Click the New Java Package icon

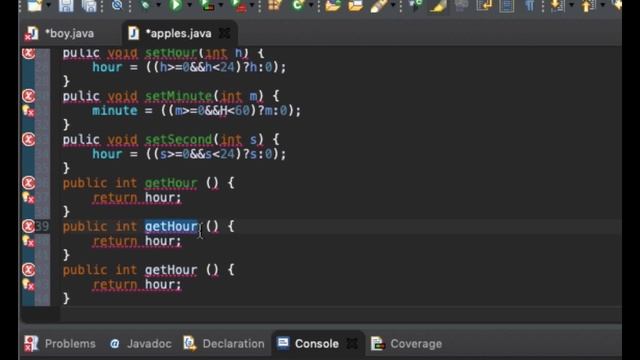[274, 5]
